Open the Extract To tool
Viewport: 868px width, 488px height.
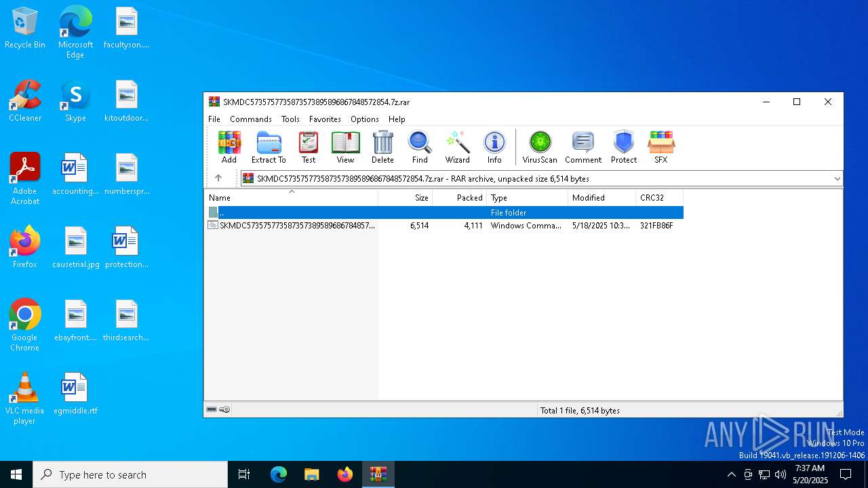coord(269,147)
